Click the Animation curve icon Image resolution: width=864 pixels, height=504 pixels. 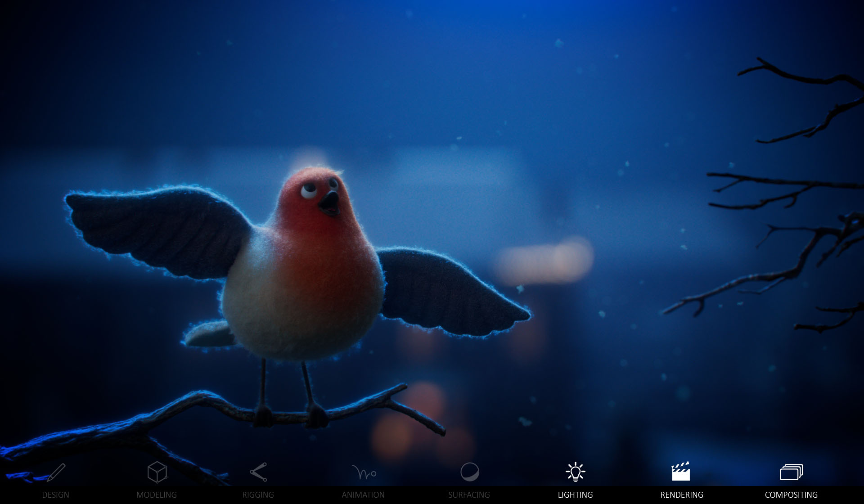(x=364, y=472)
